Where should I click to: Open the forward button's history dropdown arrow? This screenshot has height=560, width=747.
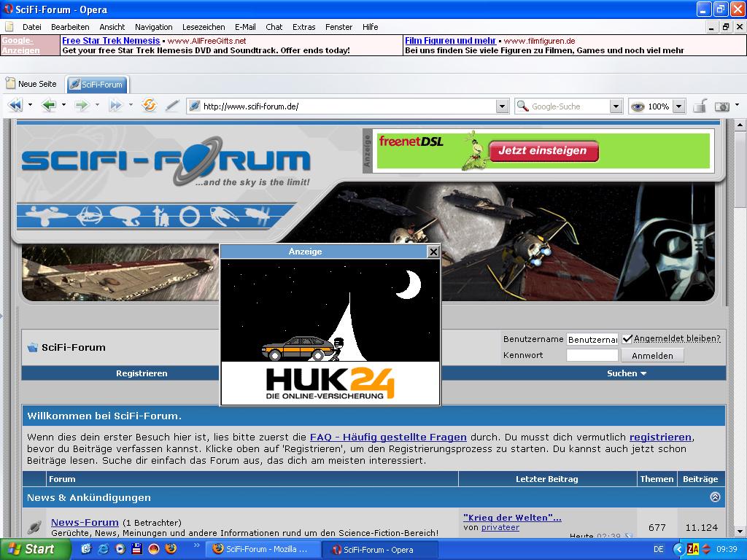point(97,105)
